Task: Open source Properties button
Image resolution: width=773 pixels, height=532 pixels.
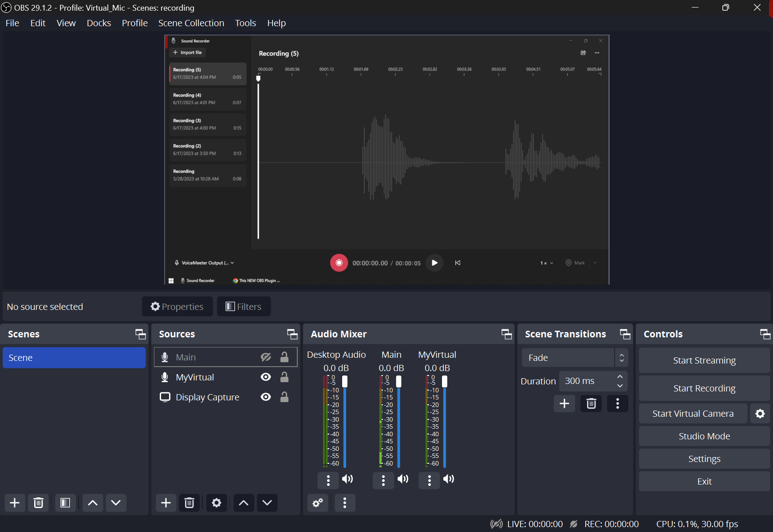Action: (x=177, y=307)
